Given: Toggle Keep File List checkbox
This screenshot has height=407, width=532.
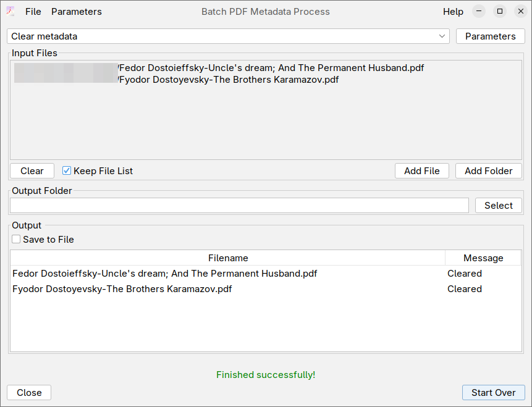Looking at the screenshot, I should [x=67, y=171].
